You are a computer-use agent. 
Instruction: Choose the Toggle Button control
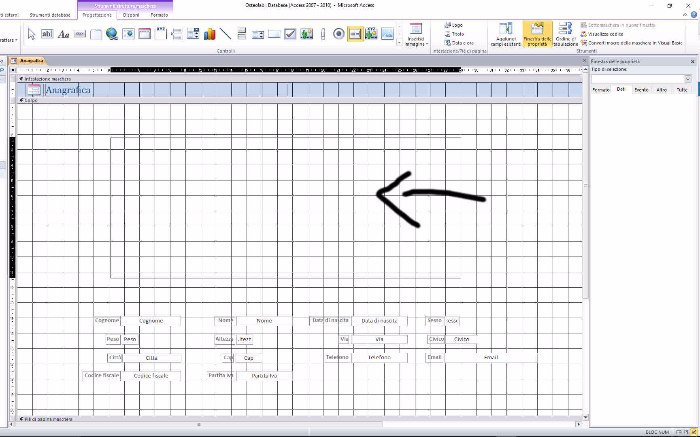point(242,34)
